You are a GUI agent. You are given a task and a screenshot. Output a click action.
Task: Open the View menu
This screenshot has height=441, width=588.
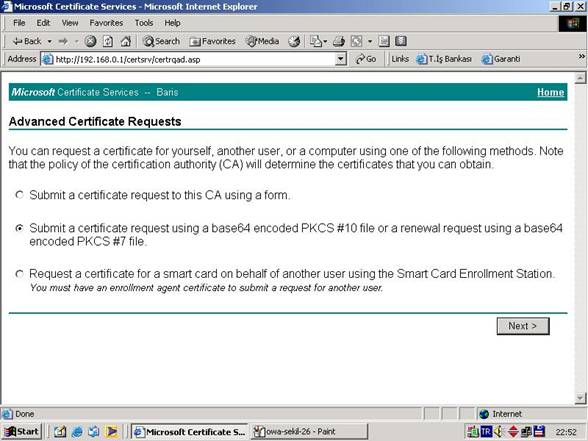click(x=70, y=23)
